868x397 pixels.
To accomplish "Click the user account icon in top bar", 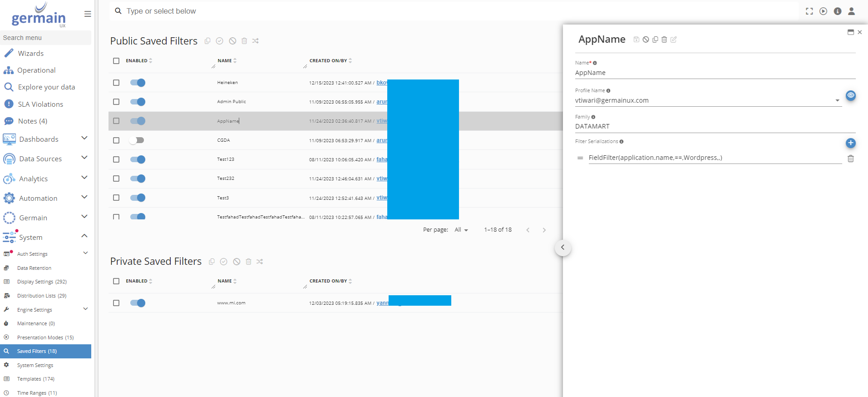I will pyautogui.click(x=851, y=11).
